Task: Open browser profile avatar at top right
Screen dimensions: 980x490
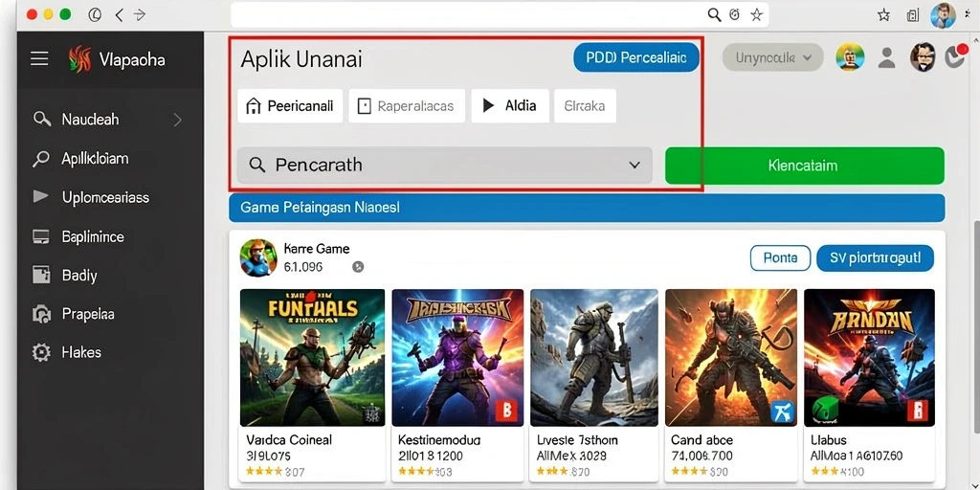Action: click(943, 15)
